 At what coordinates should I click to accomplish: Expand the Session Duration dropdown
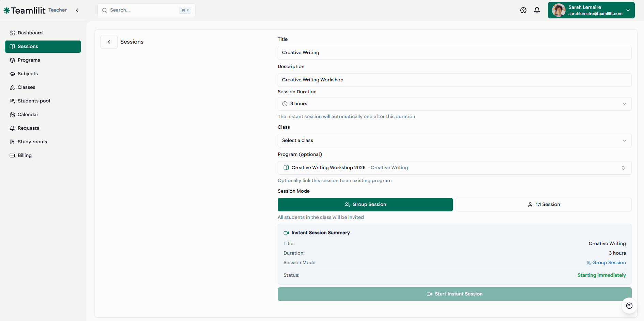454,104
